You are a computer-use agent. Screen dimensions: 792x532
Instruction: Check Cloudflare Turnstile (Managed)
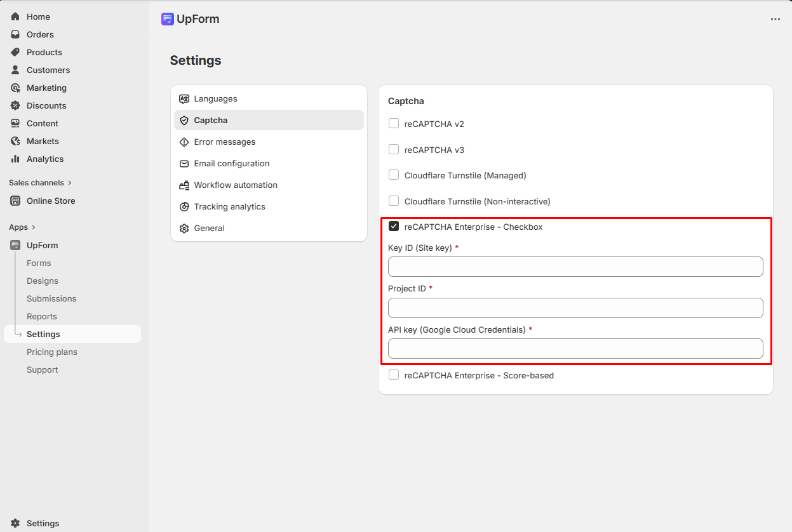click(x=394, y=175)
